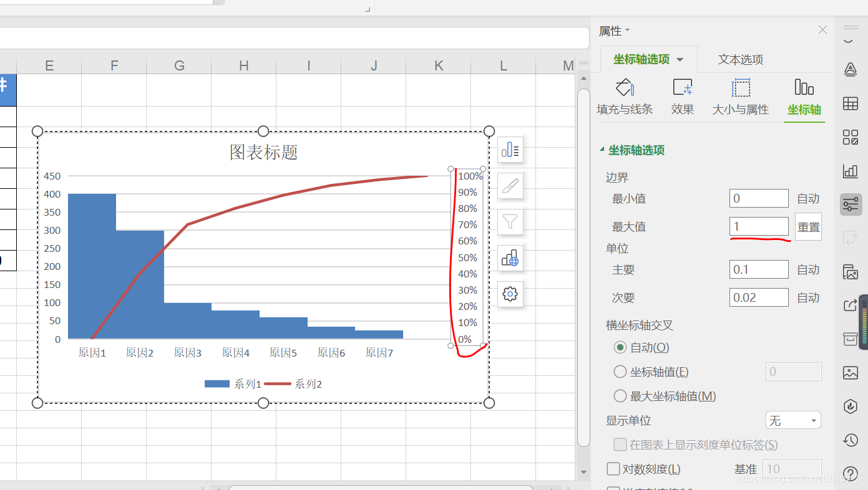Open the history clock sidebar icon
This screenshot has width=868, height=490.
click(851, 440)
